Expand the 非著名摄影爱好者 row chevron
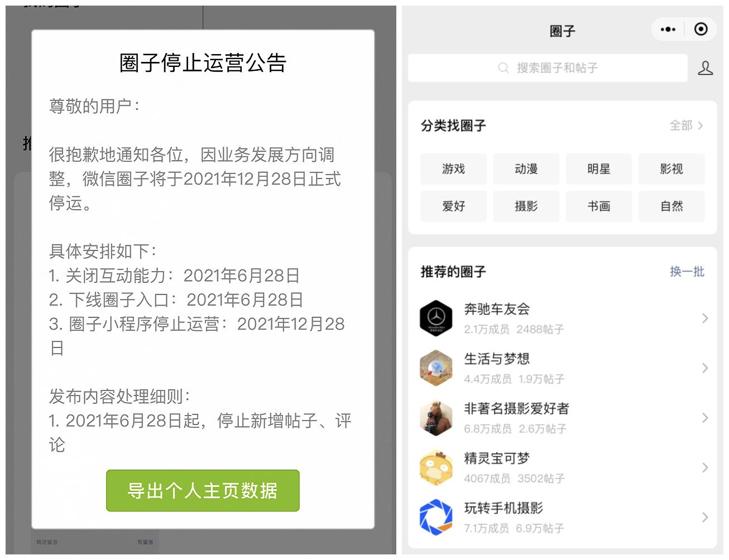Screen dimensions: 729x560 (x=705, y=418)
